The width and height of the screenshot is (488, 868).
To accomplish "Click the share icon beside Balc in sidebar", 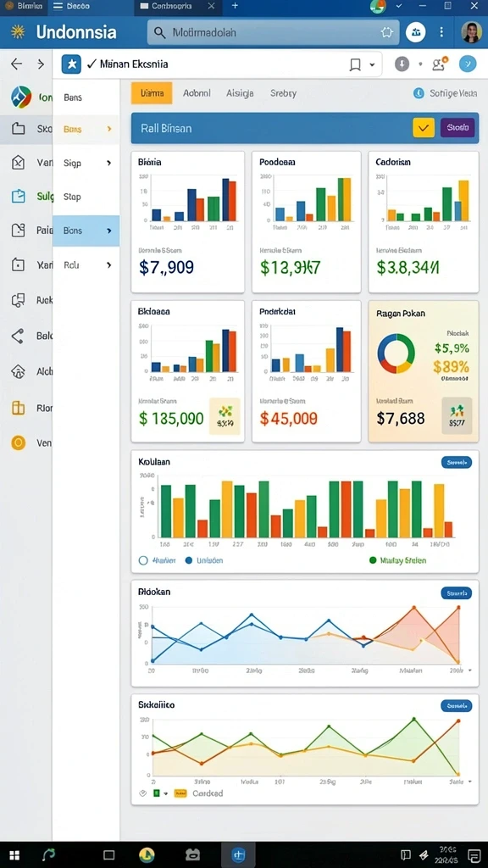I will pyautogui.click(x=19, y=336).
